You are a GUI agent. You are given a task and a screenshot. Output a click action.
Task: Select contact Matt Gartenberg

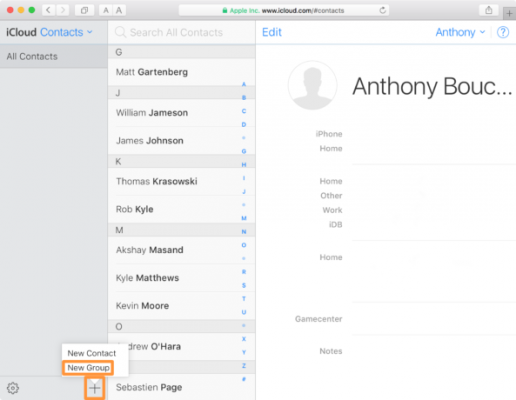[182, 72]
